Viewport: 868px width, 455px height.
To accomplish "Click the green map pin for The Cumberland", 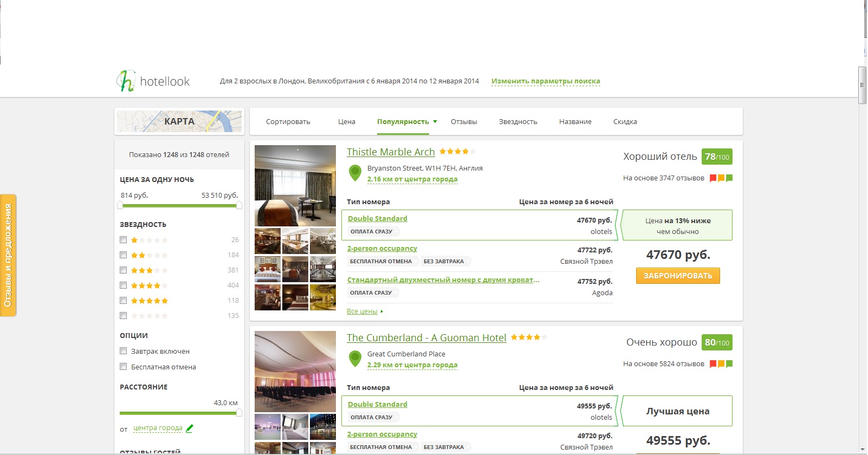I will click(355, 359).
